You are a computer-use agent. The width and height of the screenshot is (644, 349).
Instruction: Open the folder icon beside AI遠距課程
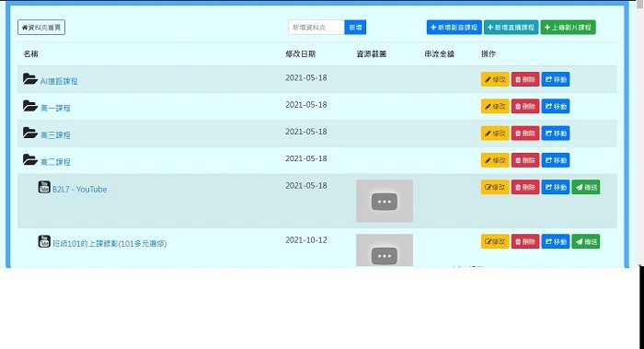(30, 79)
